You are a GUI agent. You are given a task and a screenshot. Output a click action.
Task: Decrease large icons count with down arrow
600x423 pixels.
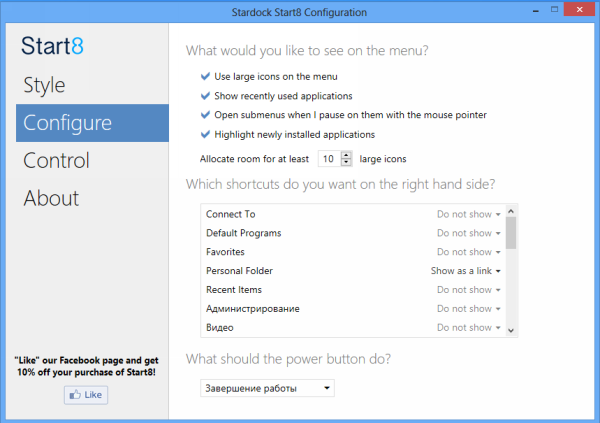point(346,162)
